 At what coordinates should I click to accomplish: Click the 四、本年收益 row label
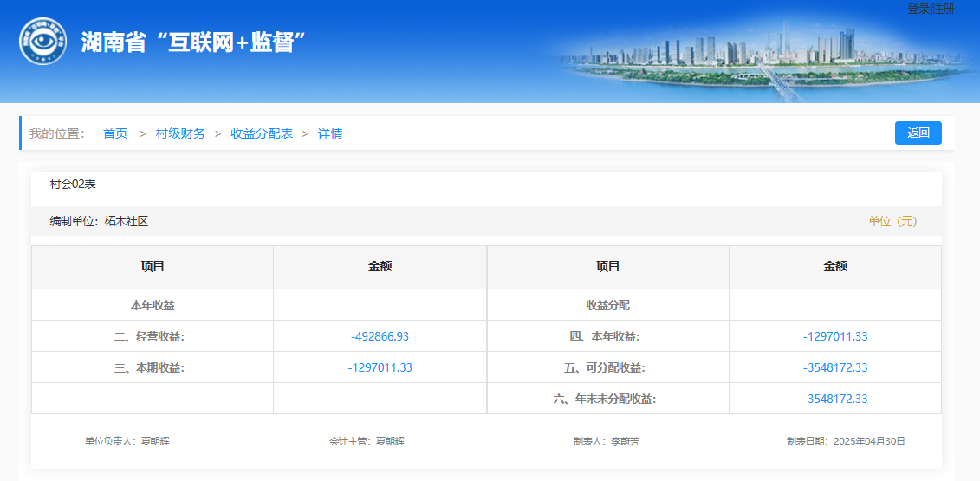pyautogui.click(x=605, y=336)
